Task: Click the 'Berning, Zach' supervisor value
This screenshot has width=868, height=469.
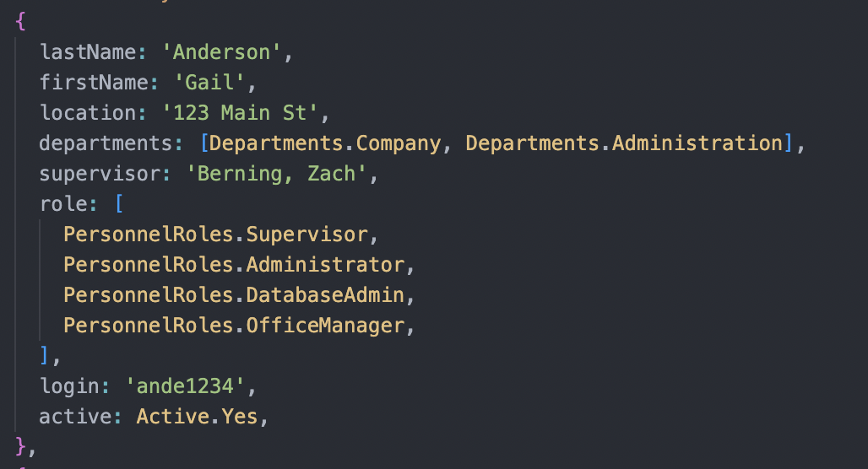Action: pos(275,174)
